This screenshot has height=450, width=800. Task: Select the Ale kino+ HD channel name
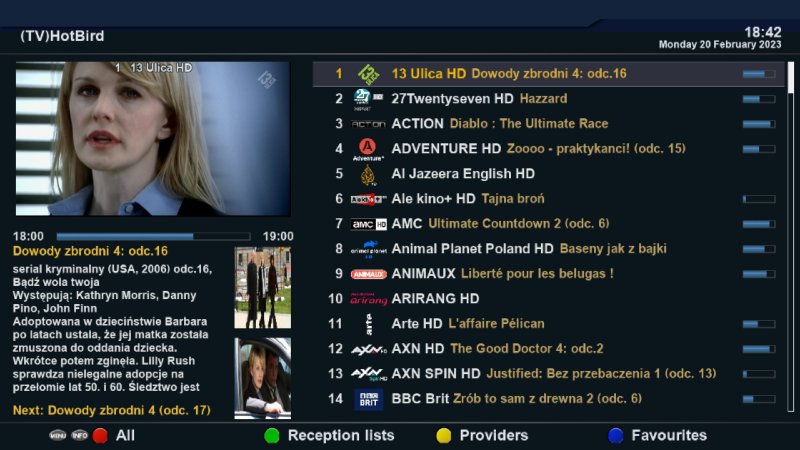[x=433, y=199]
